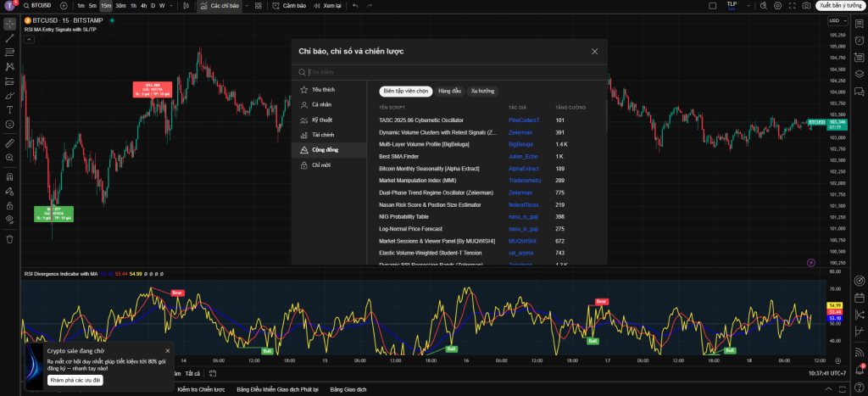Click the trash icon to remove drawings

click(x=9, y=239)
